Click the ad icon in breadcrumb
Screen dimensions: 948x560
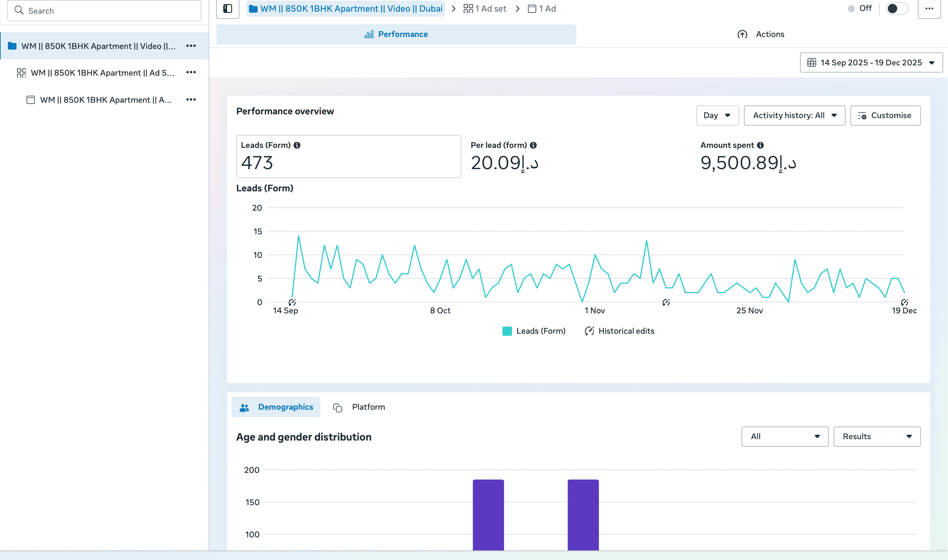click(x=532, y=9)
